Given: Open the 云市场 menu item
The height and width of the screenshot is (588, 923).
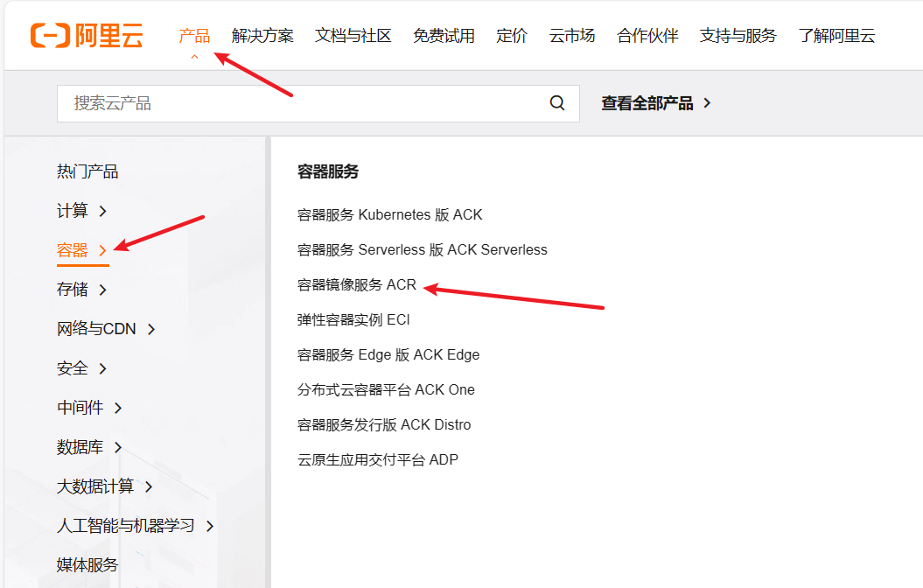Looking at the screenshot, I should click(x=571, y=35).
